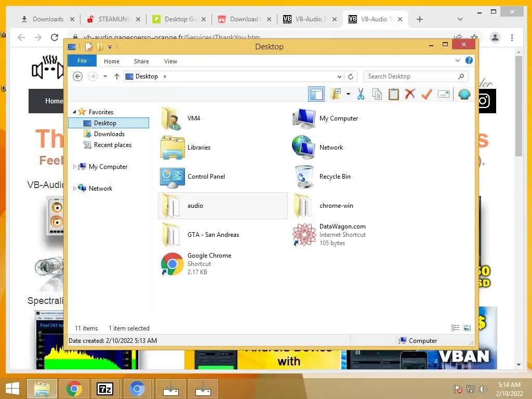Click the Paste clipboard icon
The width and height of the screenshot is (532, 399).
click(x=394, y=94)
